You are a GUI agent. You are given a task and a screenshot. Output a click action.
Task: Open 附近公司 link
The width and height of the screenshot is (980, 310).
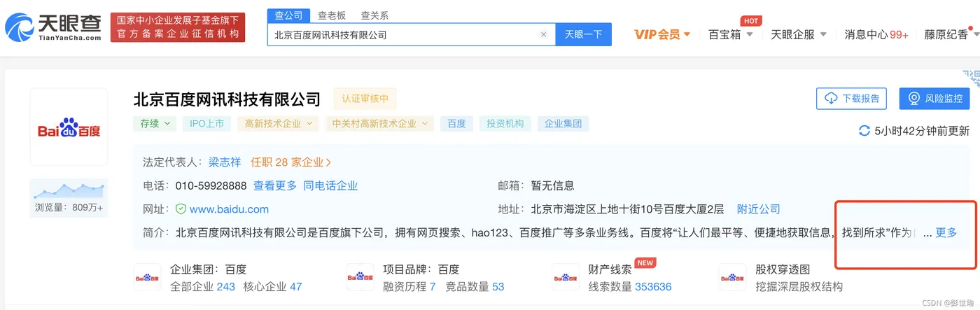pos(759,209)
